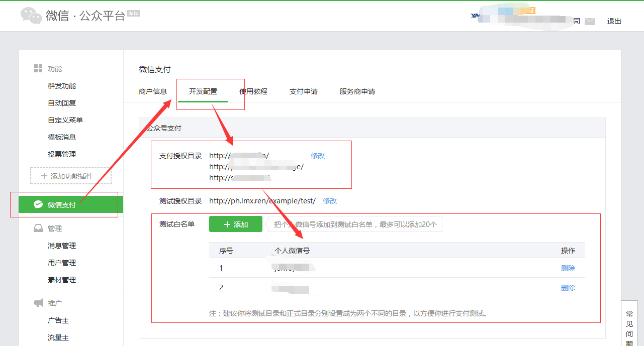Screen dimensions: 644x346
Task: Click the 个人微信号 column header
Action: coord(292,251)
